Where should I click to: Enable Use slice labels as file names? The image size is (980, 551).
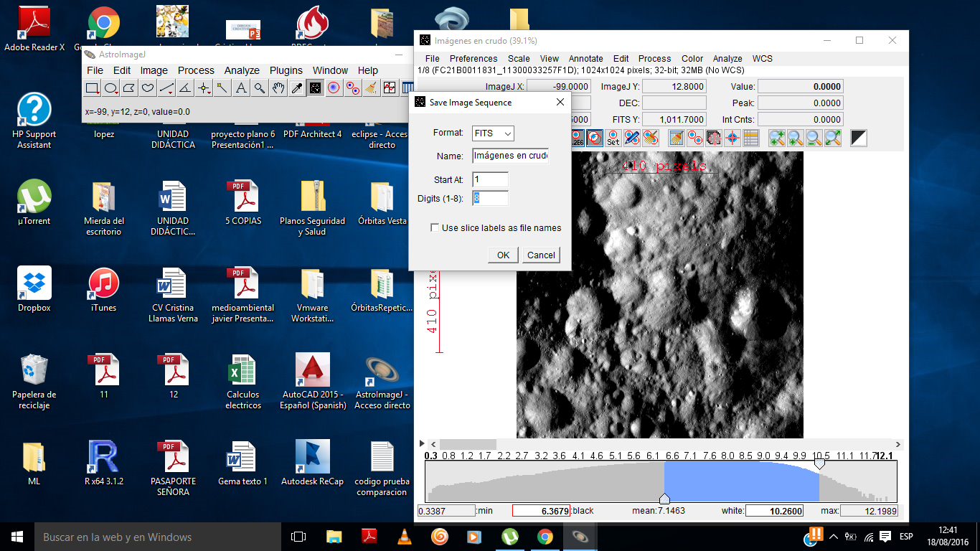click(435, 228)
